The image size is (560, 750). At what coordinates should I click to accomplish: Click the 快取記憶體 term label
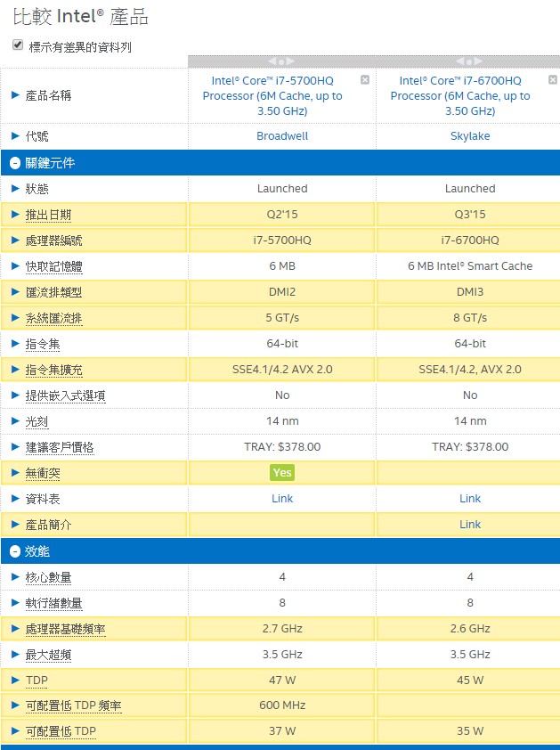pyautogui.click(x=53, y=266)
